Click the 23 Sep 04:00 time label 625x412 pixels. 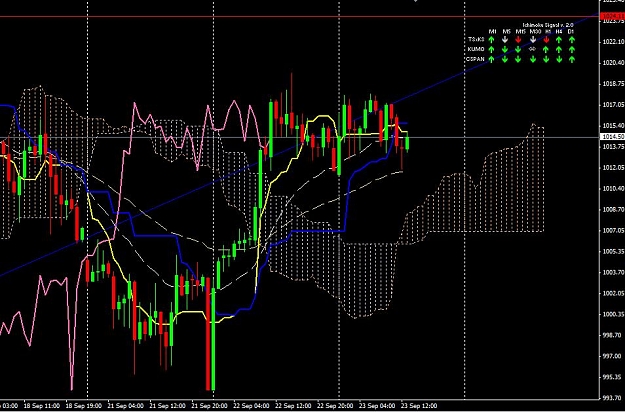(x=377, y=406)
